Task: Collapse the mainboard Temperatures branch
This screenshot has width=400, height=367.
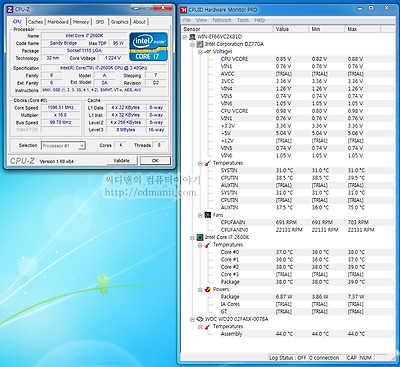Action: pyautogui.click(x=200, y=163)
